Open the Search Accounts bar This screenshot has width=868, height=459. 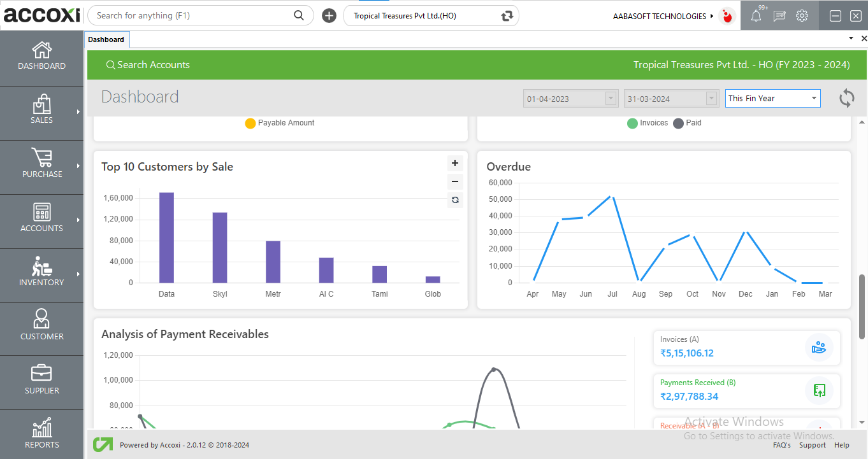click(x=148, y=64)
